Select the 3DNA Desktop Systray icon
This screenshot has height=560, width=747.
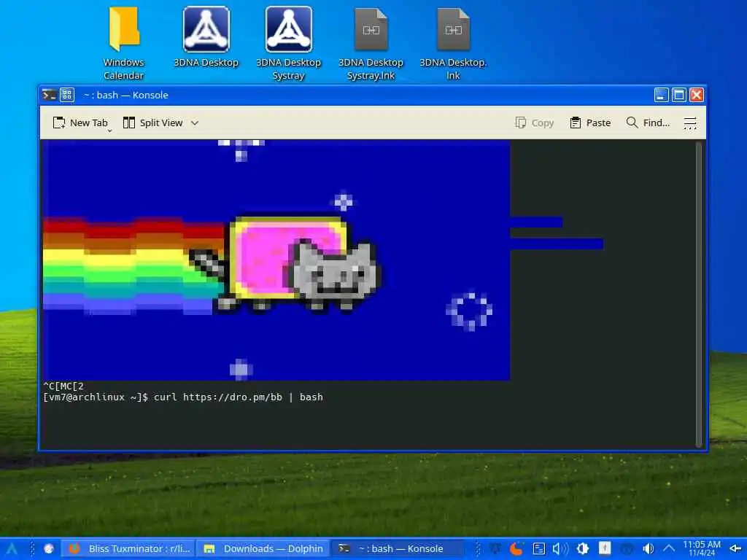click(288, 44)
